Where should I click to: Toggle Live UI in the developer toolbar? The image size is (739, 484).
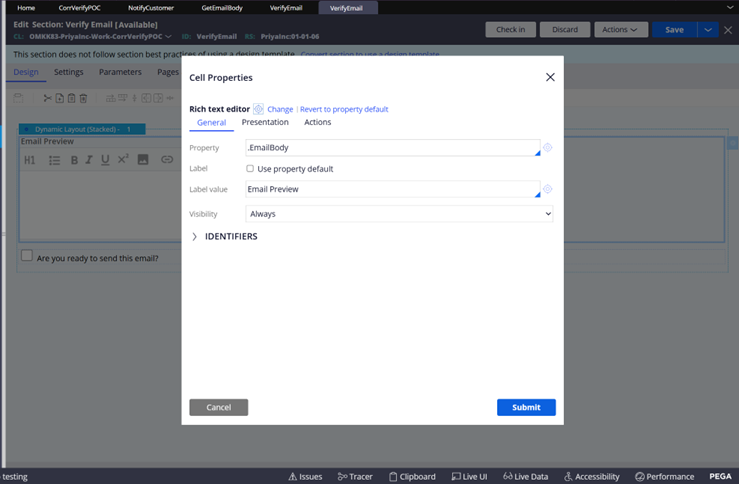pos(469,476)
